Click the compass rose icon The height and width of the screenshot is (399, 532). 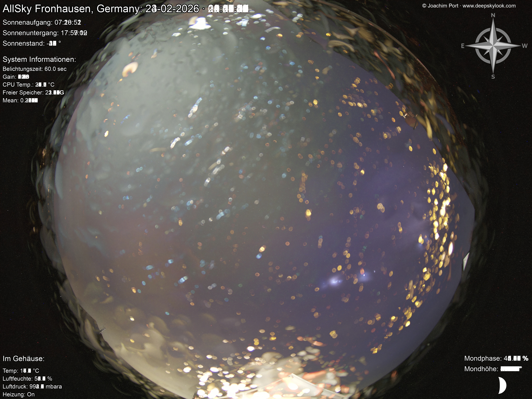click(493, 46)
